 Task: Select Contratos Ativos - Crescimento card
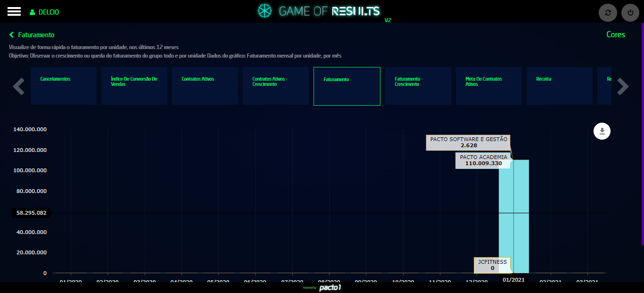pos(276,86)
